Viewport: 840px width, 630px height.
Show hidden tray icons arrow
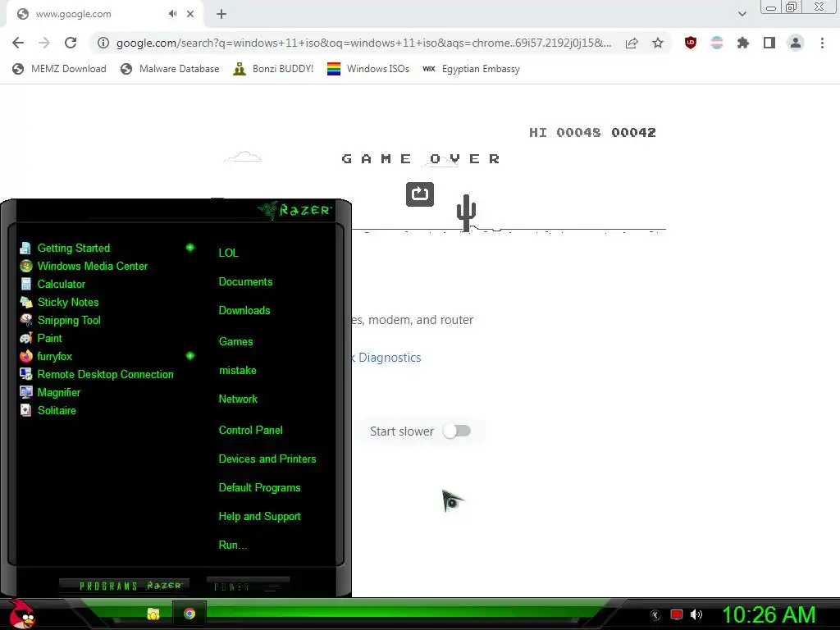pyautogui.click(x=655, y=615)
